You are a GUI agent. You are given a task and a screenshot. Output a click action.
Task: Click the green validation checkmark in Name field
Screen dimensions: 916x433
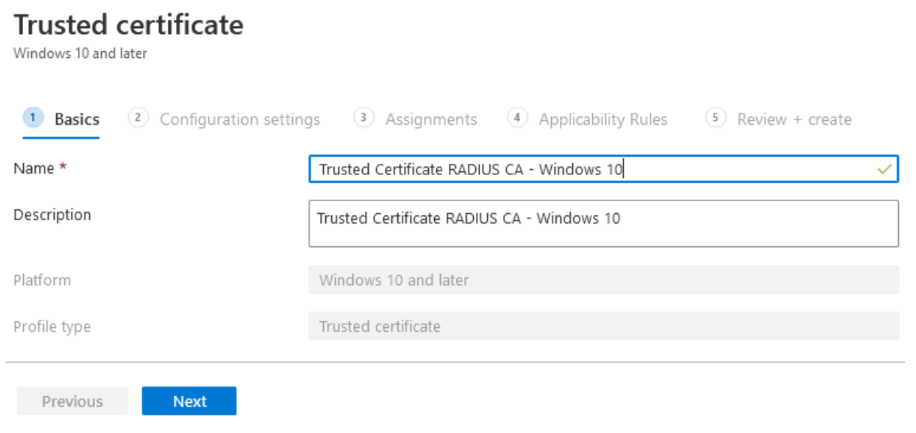[884, 170]
